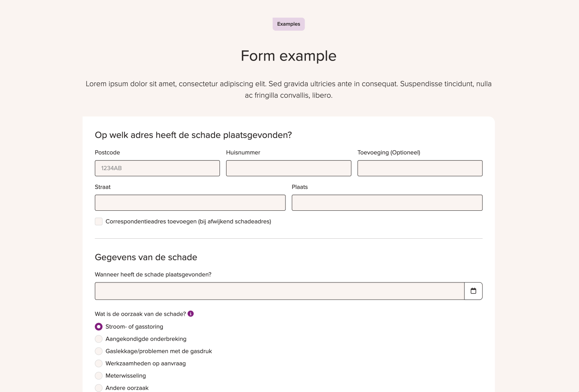Focus the Toevoeging (Optioneel) input

[420, 168]
